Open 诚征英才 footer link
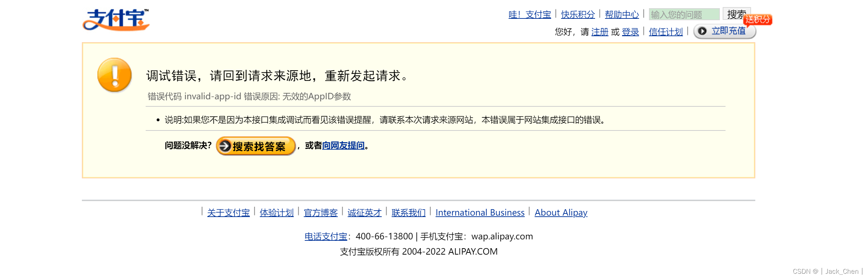Viewport: 868px width, 278px height. pyautogui.click(x=364, y=213)
